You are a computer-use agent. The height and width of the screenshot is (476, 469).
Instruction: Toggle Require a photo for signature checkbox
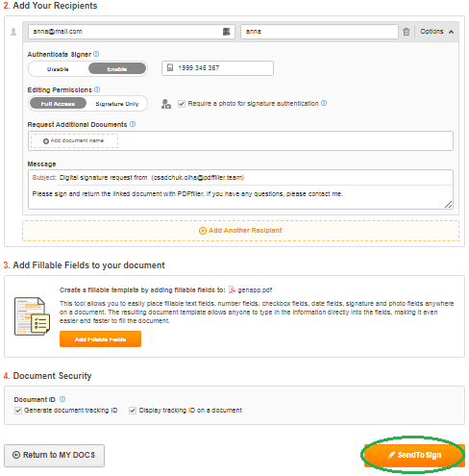[x=182, y=104]
